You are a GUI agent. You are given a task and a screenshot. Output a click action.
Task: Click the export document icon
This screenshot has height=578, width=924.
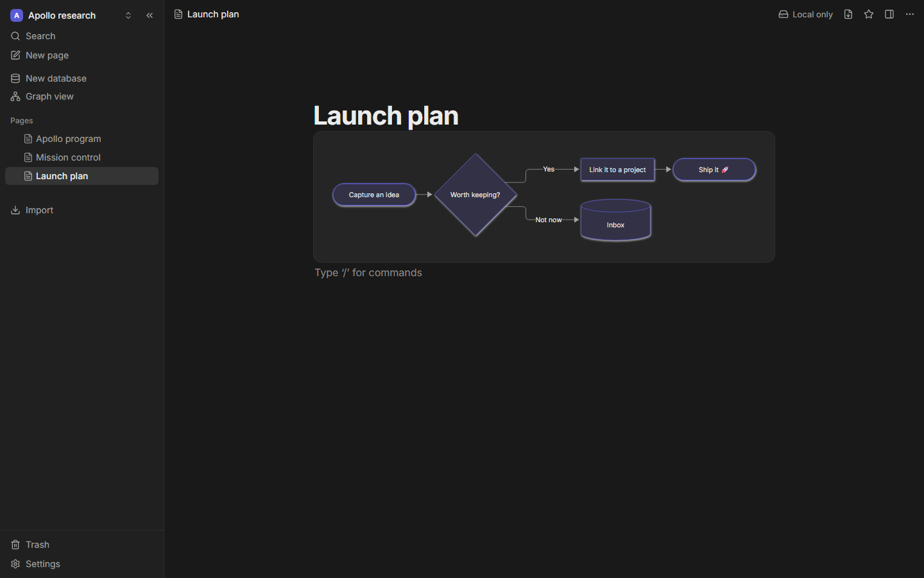(x=848, y=14)
